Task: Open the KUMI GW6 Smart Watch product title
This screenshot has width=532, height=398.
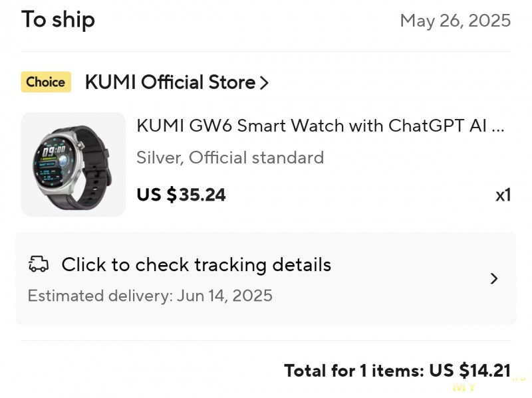Action: (x=321, y=126)
